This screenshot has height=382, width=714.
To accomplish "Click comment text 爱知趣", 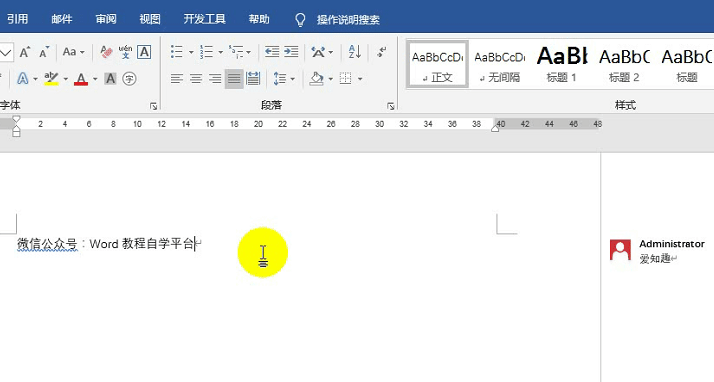I will [655, 259].
